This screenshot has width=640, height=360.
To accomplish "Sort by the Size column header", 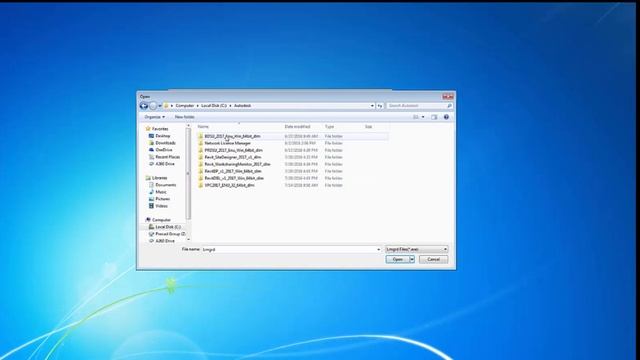I will pyautogui.click(x=369, y=127).
